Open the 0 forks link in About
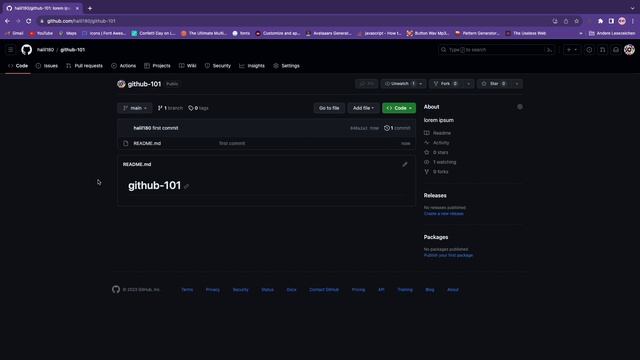This screenshot has height=360, width=640. pyautogui.click(x=436, y=172)
